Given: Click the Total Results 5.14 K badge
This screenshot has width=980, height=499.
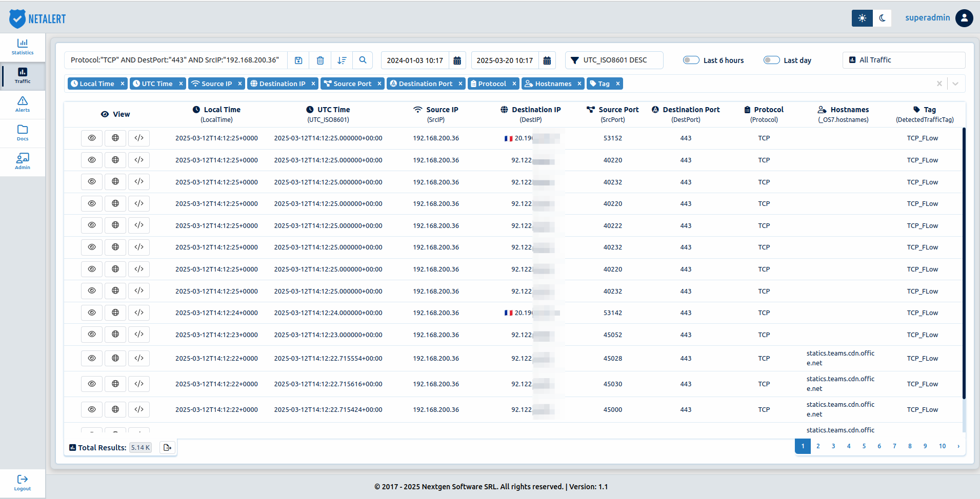Looking at the screenshot, I should (x=140, y=447).
